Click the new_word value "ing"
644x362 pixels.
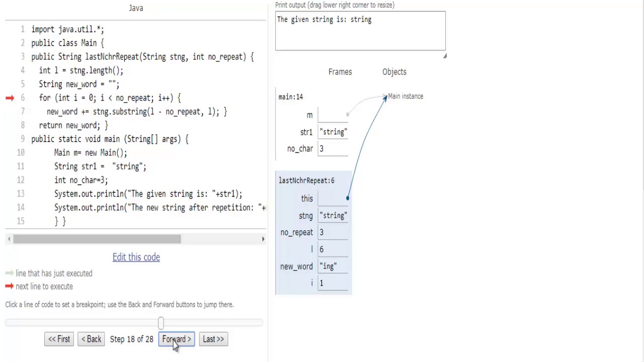tap(328, 266)
